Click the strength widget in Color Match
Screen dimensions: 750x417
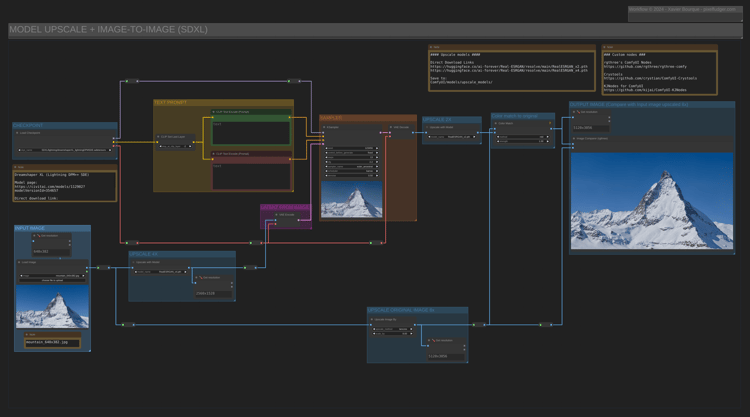(523, 142)
